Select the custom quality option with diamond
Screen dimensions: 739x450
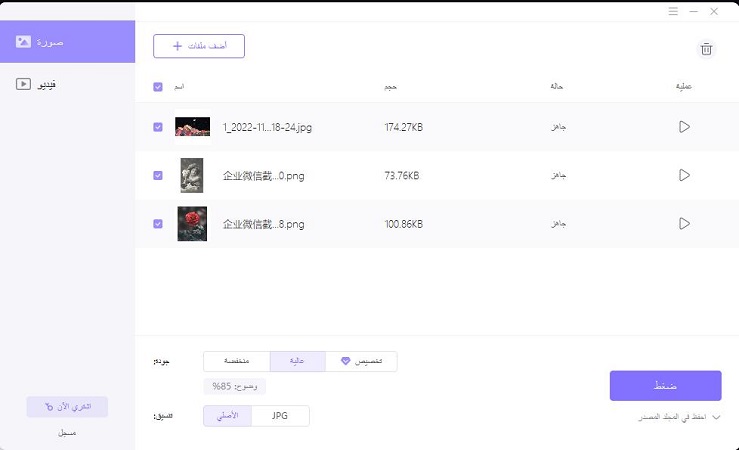click(x=361, y=361)
